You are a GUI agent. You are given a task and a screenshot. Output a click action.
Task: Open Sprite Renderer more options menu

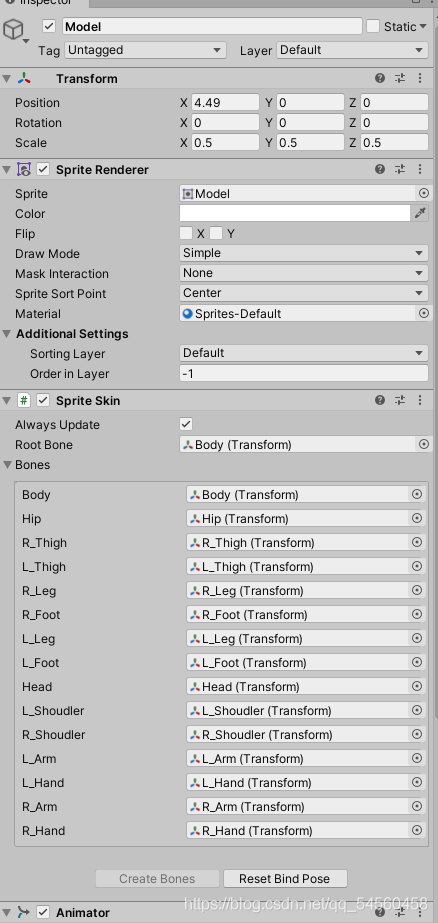[x=420, y=170]
